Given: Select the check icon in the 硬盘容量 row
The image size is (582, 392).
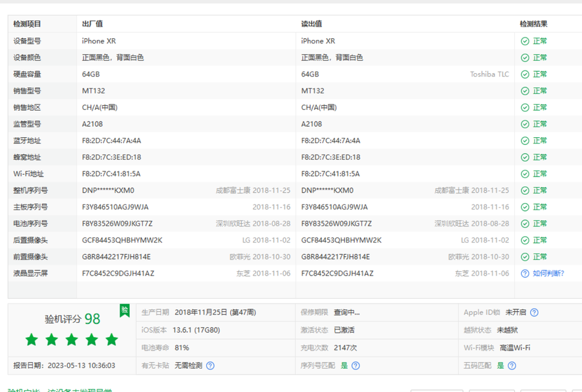Looking at the screenshot, I should coord(525,74).
